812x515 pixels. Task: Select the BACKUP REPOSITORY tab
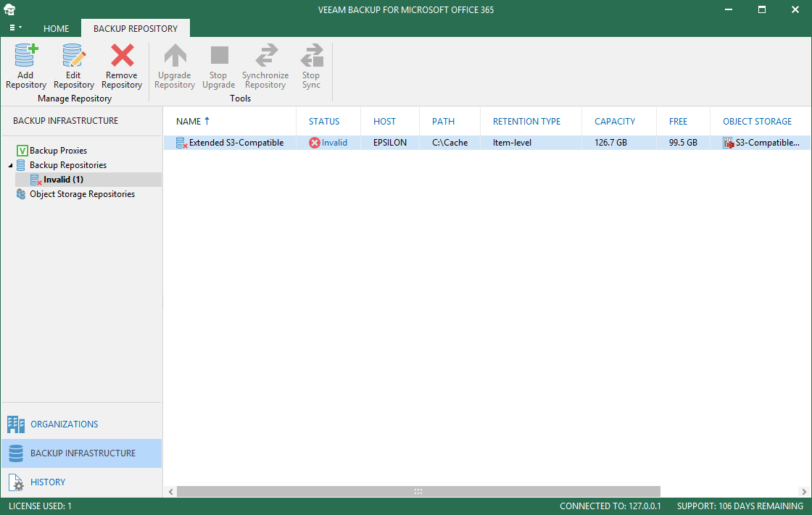click(x=136, y=28)
